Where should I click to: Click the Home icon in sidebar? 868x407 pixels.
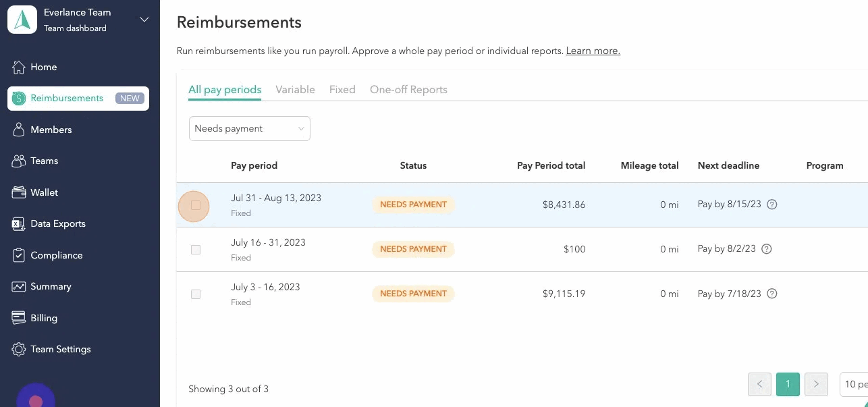click(19, 67)
